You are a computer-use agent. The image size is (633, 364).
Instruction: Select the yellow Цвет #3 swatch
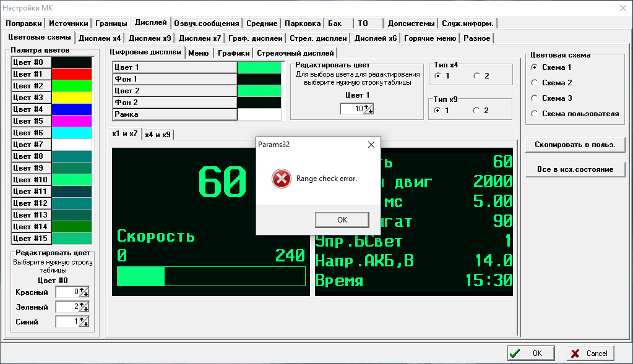pyautogui.click(x=71, y=97)
